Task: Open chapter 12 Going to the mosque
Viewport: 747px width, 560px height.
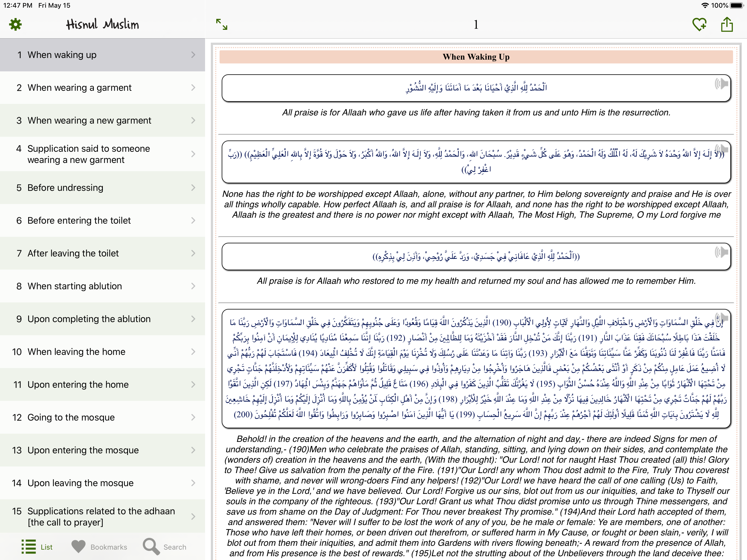Action: (x=102, y=418)
